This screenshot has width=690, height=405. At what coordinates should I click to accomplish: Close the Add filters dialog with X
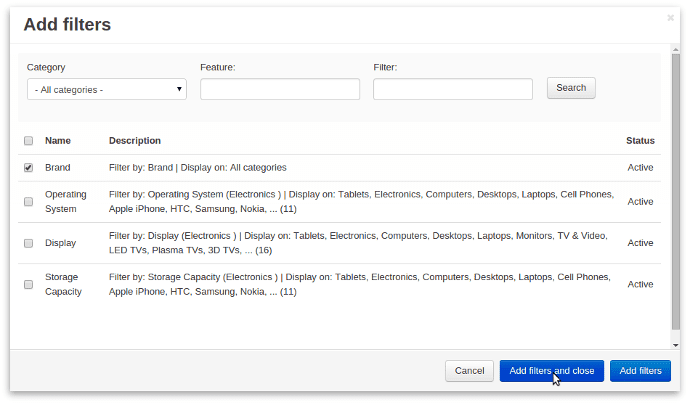tap(670, 17)
